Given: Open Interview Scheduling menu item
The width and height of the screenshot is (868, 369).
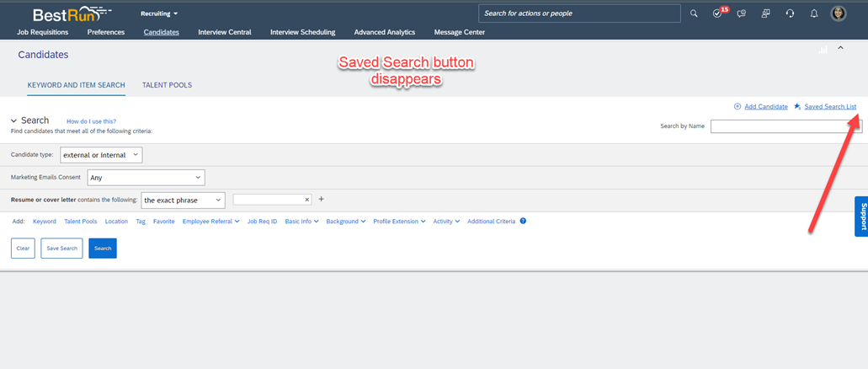Looking at the screenshot, I should coord(303,32).
